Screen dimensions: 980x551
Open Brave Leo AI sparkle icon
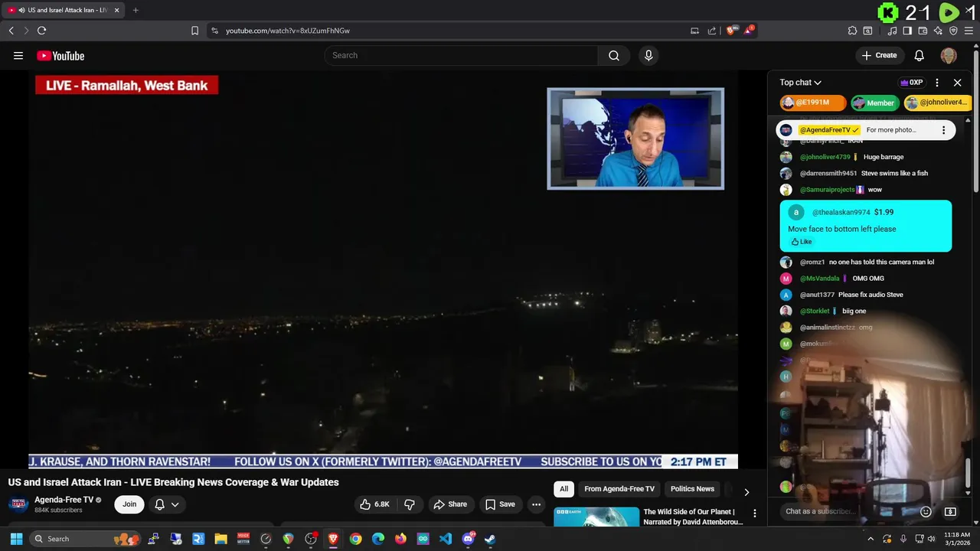[x=938, y=31]
